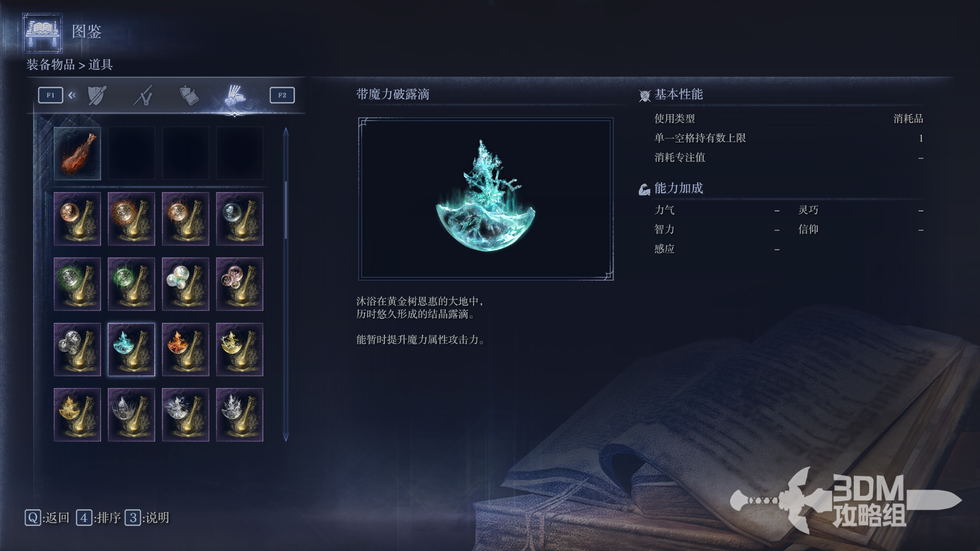Image resolution: width=980 pixels, height=551 pixels.
Task: Select the green glowing bubble tear flask
Action: pos(78,284)
